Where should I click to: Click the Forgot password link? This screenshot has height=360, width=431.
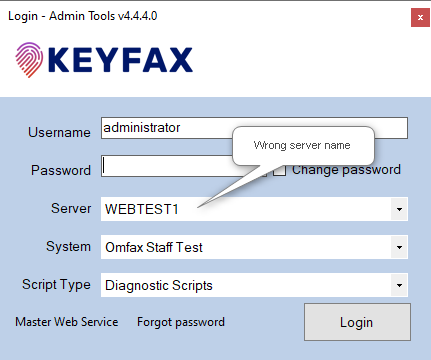click(181, 322)
